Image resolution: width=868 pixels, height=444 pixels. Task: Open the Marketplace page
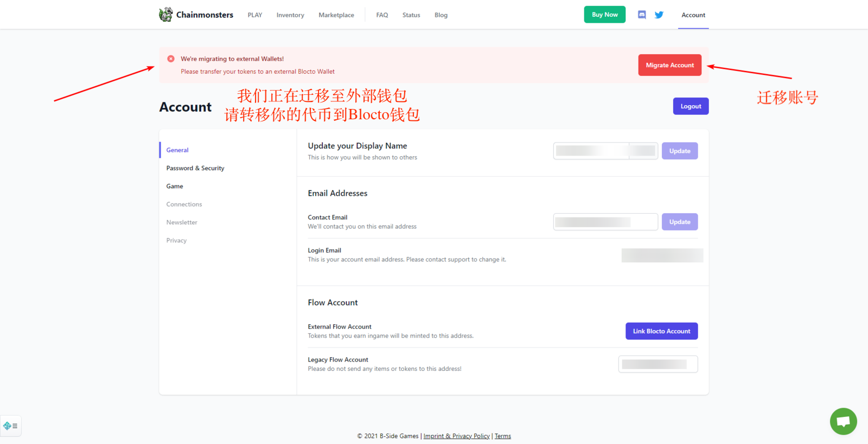click(x=336, y=15)
